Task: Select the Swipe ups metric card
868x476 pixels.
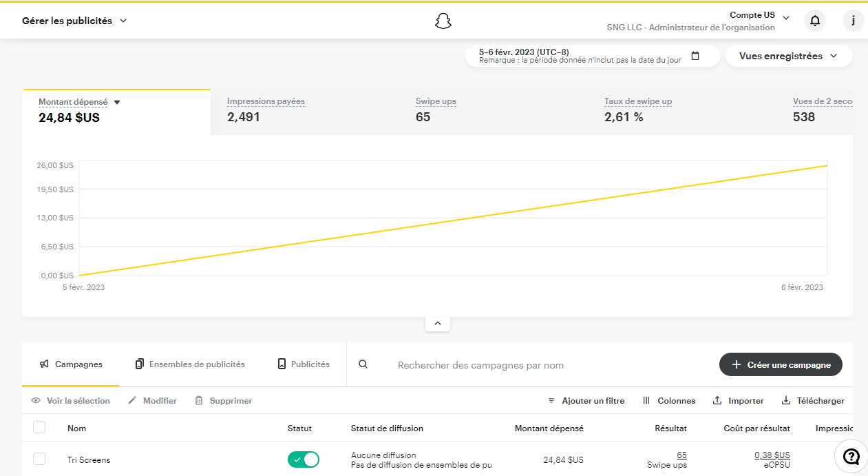Action: [x=493, y=110]
